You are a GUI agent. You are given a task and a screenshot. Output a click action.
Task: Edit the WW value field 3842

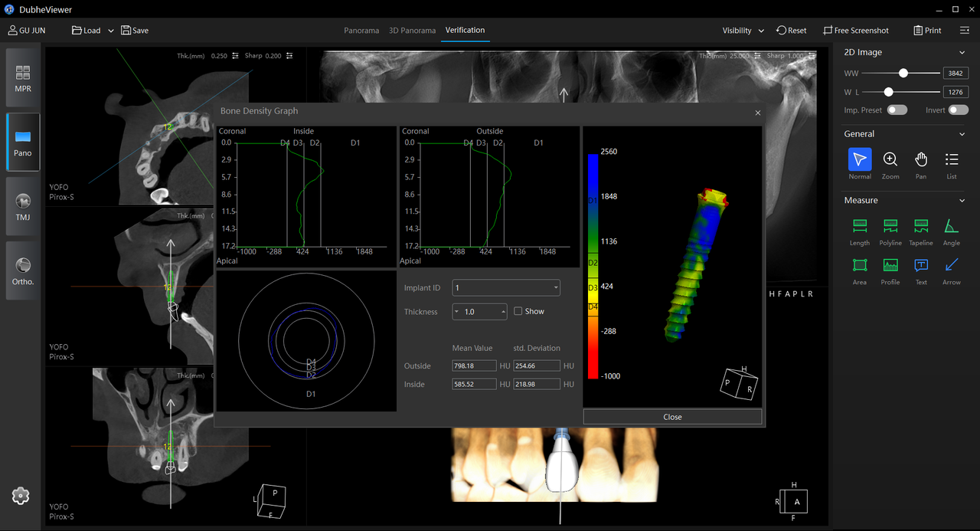click(955, 74)
